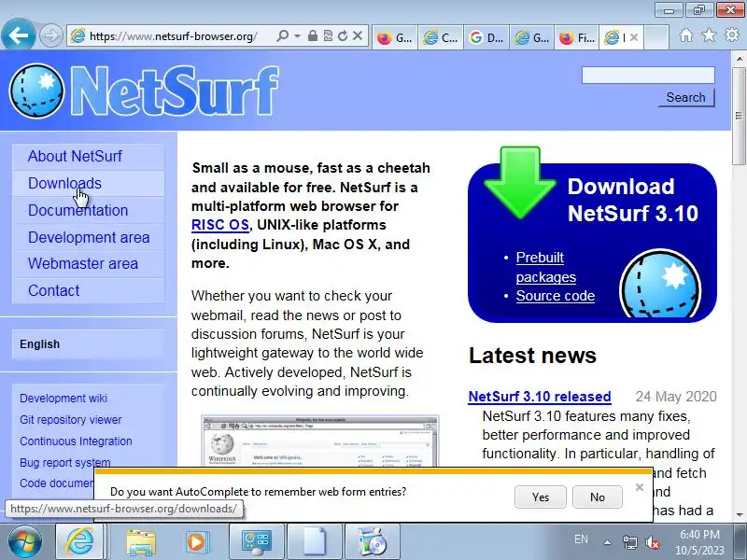
Task: Open Windows Explorer folder in taskbar
Action: pos(141,542)
